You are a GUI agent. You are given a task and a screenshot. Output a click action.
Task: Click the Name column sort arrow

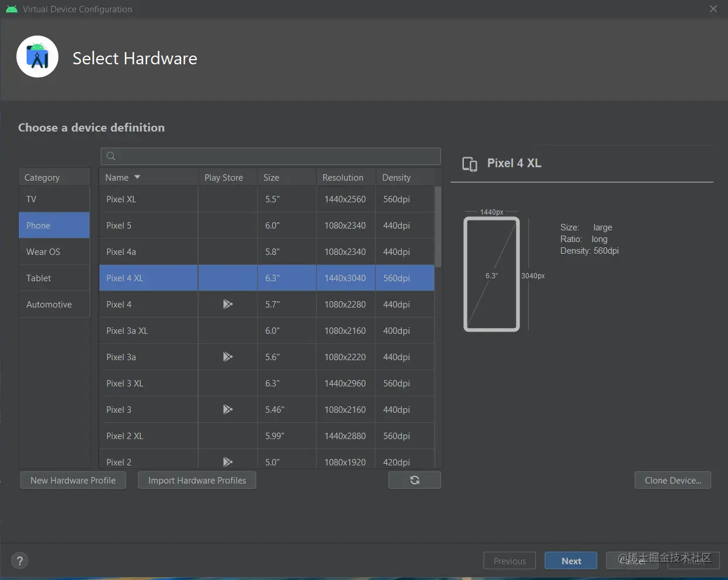(x=137, y=177)
